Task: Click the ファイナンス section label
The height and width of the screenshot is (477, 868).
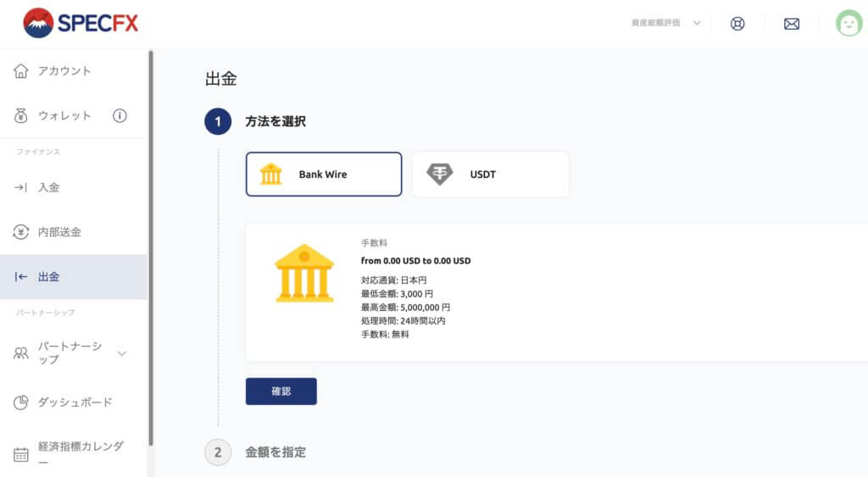Action: [x=38, y=152]
